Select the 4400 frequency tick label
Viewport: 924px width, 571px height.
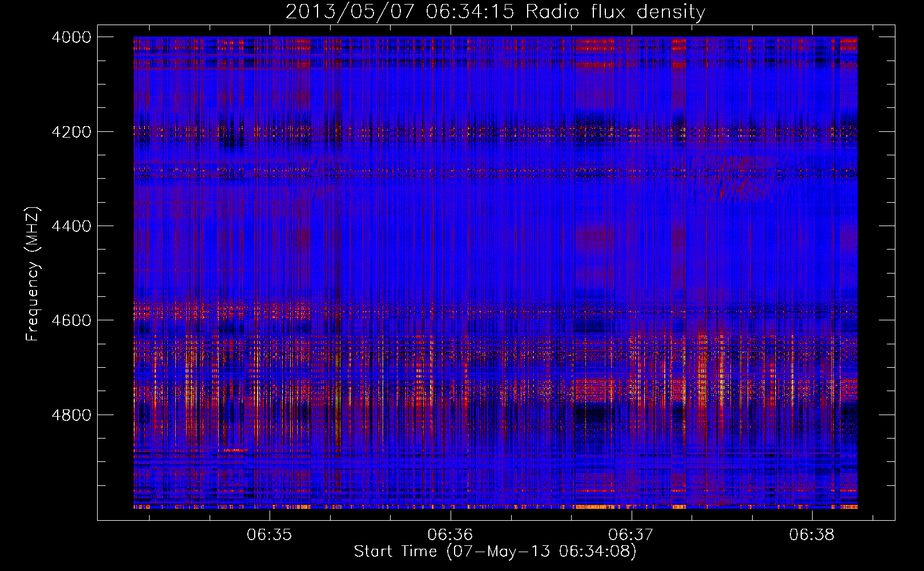[71, 226]
